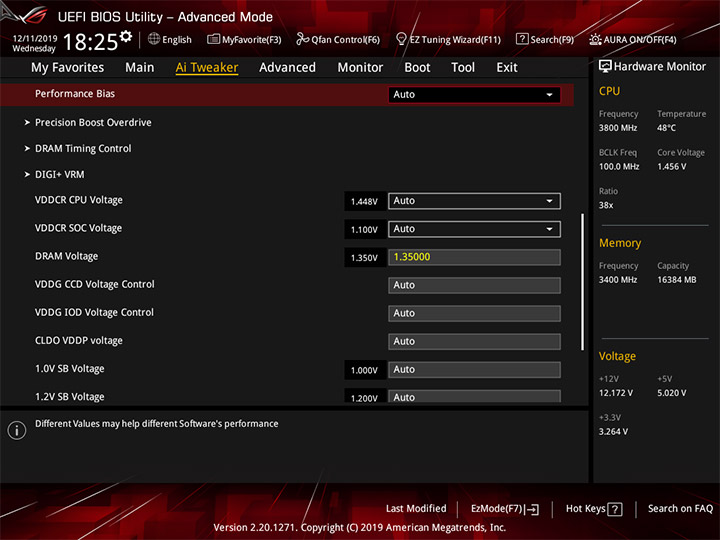
Task: Go to the Boot tab
Action: click(x=417, y=68)
